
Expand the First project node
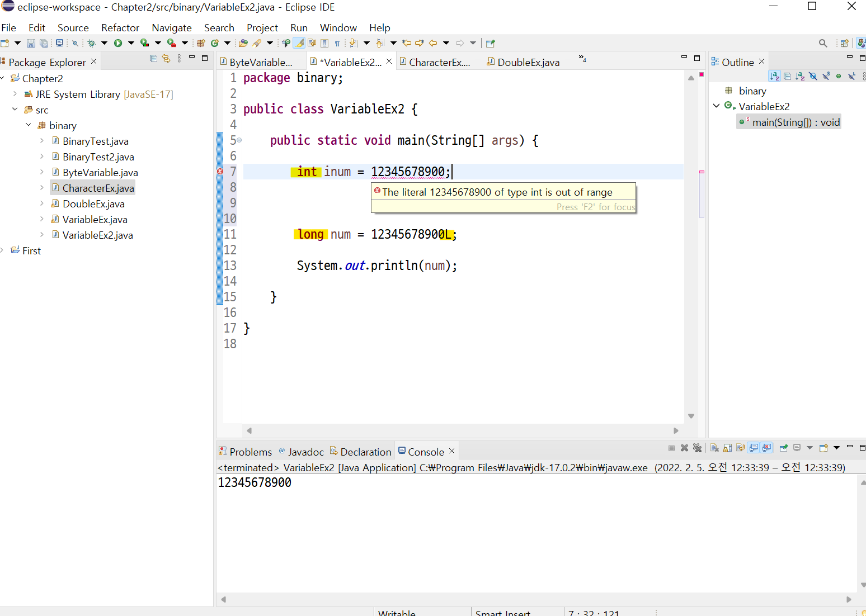pyautogui.click(x=2, y=250)
